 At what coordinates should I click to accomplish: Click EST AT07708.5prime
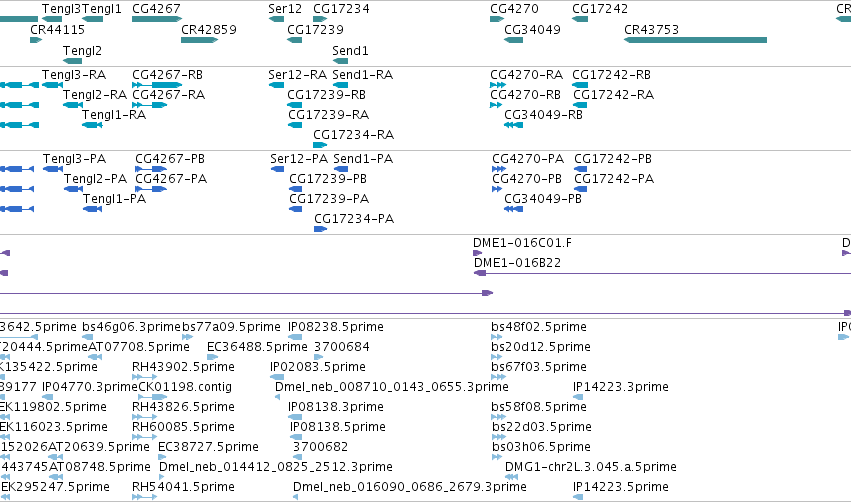click(x=139, y=347)
